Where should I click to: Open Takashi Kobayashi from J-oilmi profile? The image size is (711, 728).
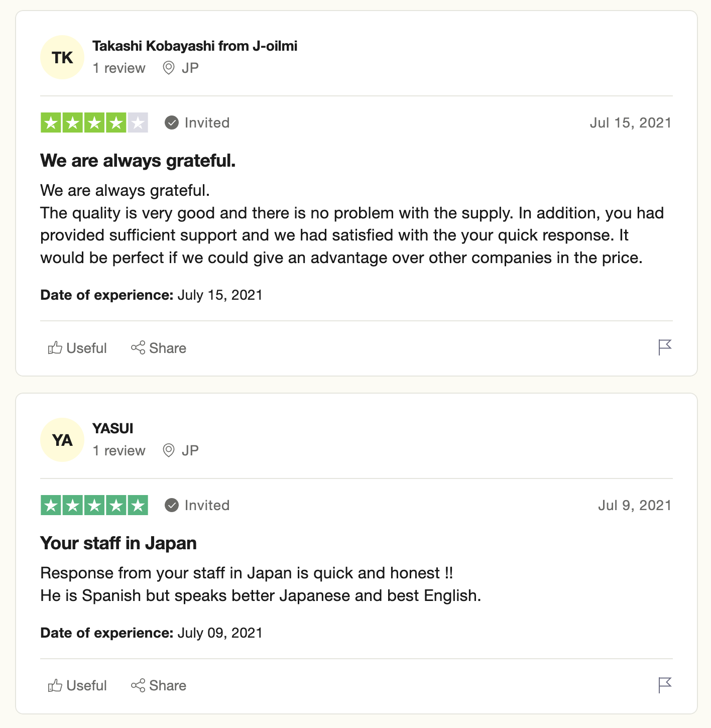tap(195, 46)
